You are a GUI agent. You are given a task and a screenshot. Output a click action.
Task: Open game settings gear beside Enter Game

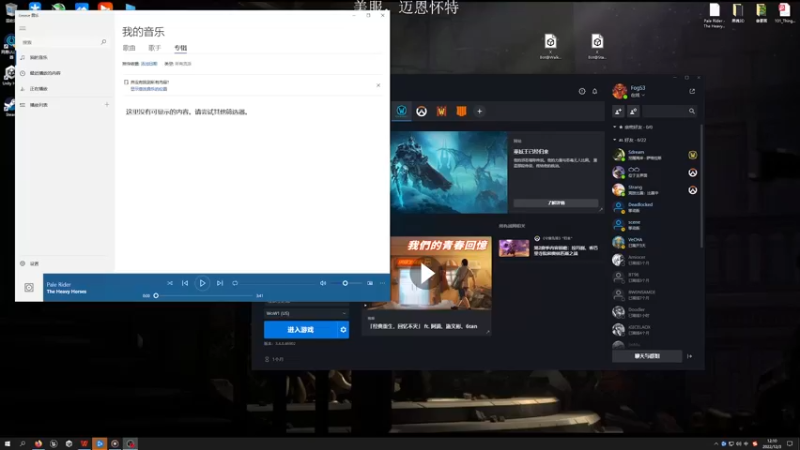(x=343, y=330)
